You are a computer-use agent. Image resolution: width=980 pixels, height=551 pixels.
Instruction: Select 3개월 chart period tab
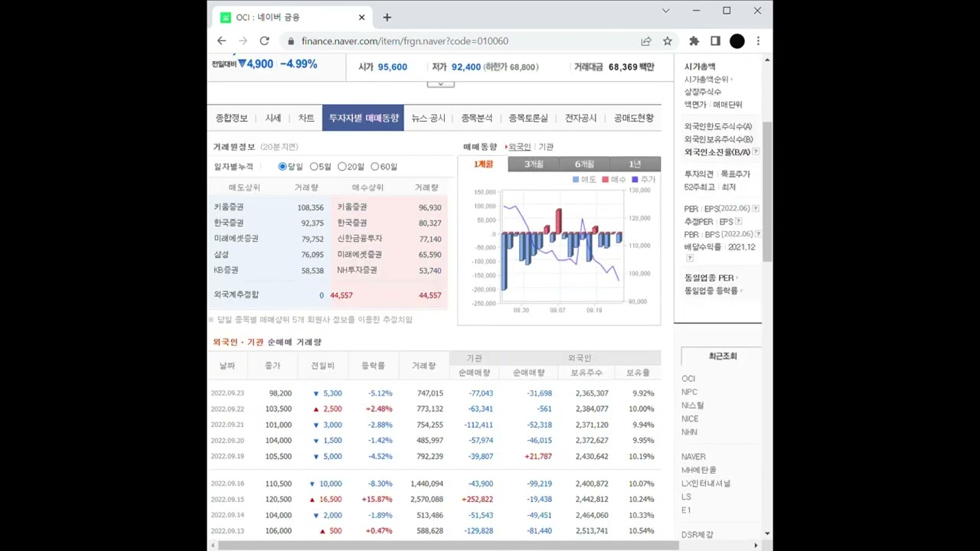click(x=534, y=164)
